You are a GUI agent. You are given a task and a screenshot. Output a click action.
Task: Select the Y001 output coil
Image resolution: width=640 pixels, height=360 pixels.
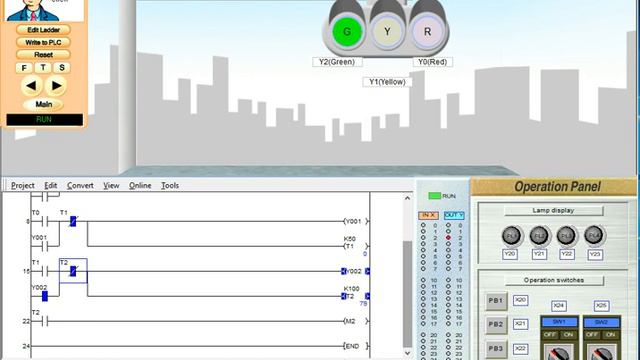pos(356,221)
